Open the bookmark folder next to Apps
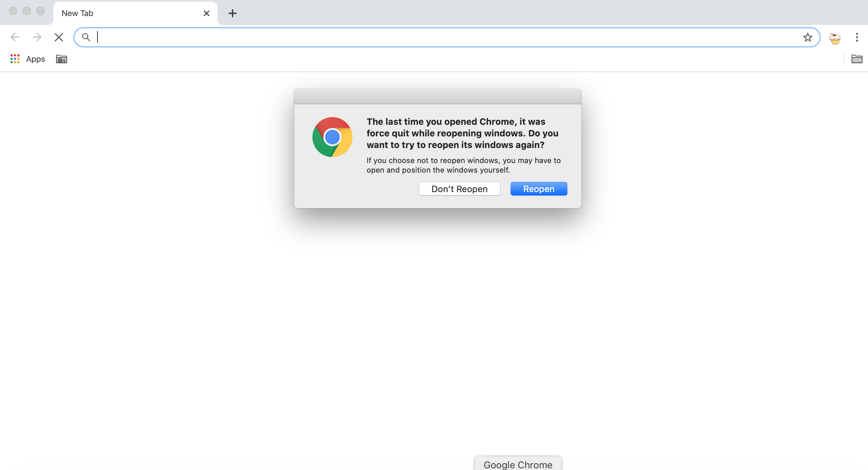The height and width of the screenshot is (470, 868). coord(62,59)
